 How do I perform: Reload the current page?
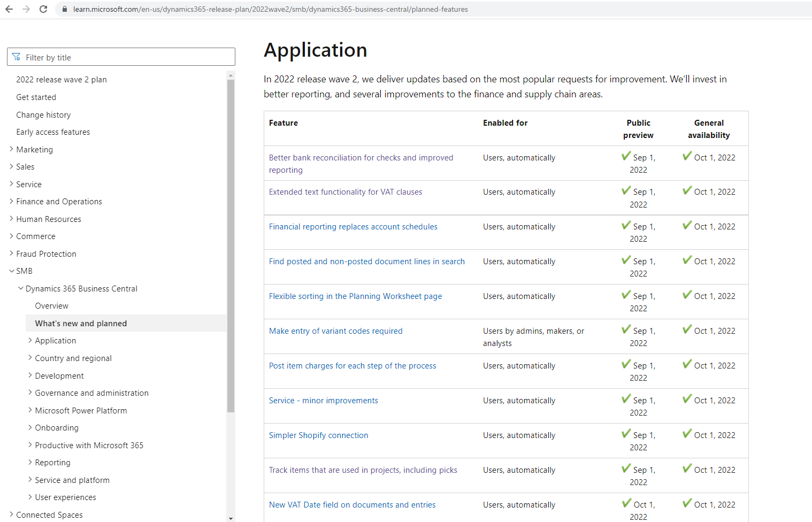pyautogui.click(x=43, y=9)
